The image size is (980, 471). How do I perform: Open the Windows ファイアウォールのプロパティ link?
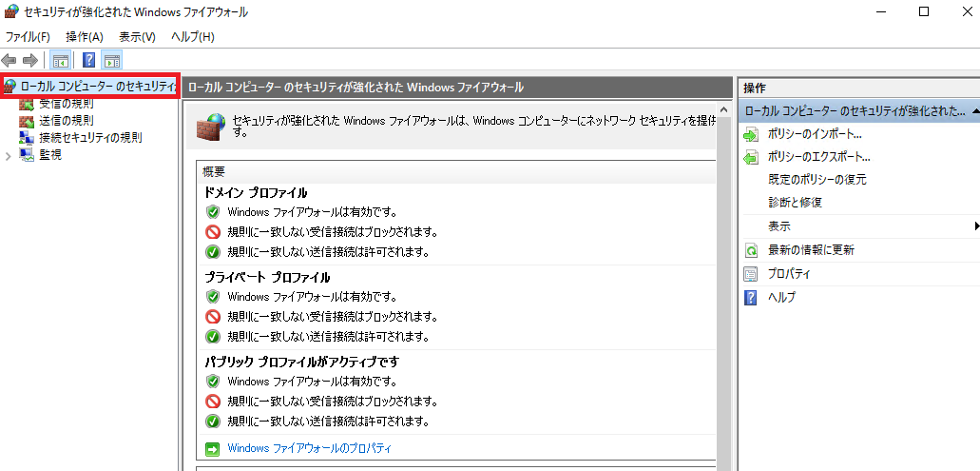tap(309, 448)
